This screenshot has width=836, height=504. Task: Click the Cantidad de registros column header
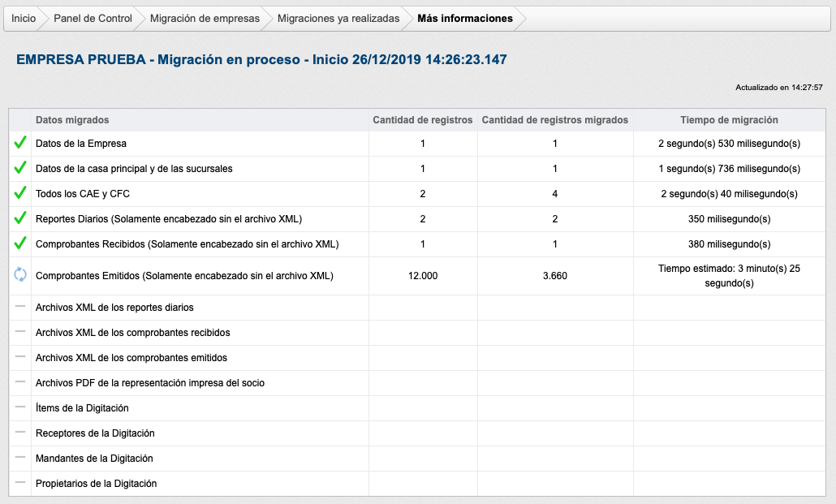pyautogui.click(x=422, y=120)
